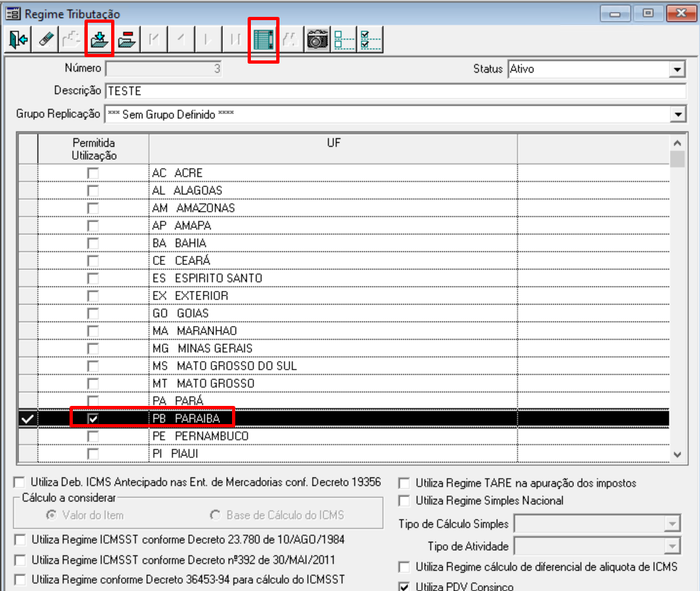700x591 pixels.
Task: Click the previous record navigation icon
Action: 181,40
